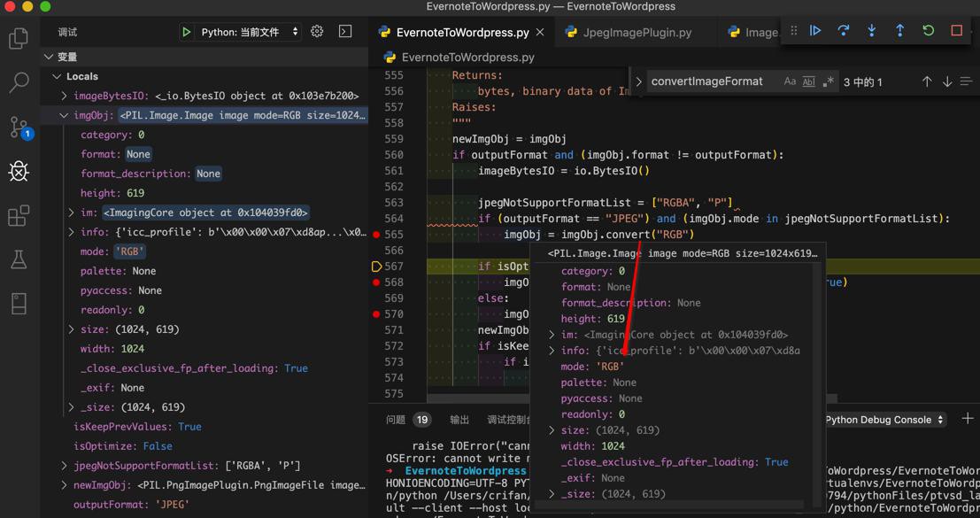Viewport: 980px width, 518px height.
Task: Stop debugging red square button
Action: click(x=956, y=30)
